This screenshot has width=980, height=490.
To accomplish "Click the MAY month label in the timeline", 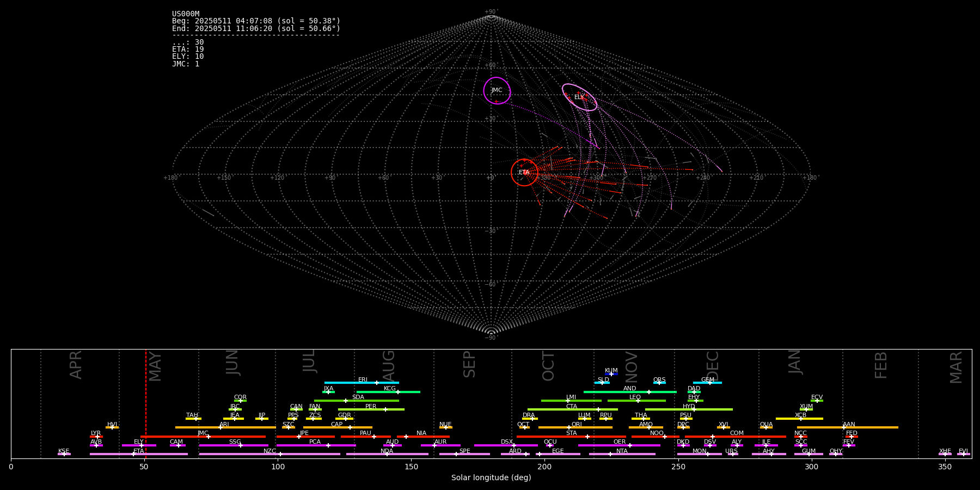I will point(155,366).
